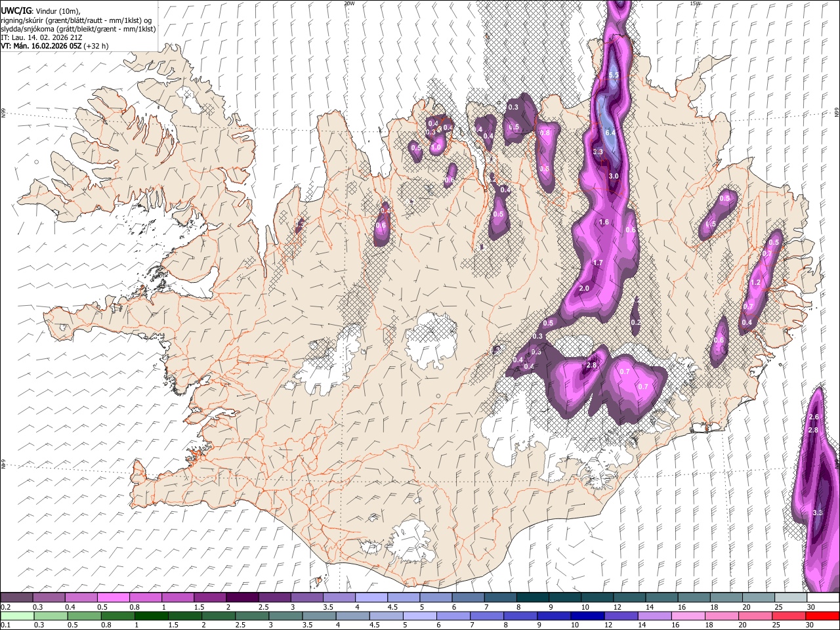Click the '1.0' value in the north
Screen dimensions: 840x630
point(436,148)
